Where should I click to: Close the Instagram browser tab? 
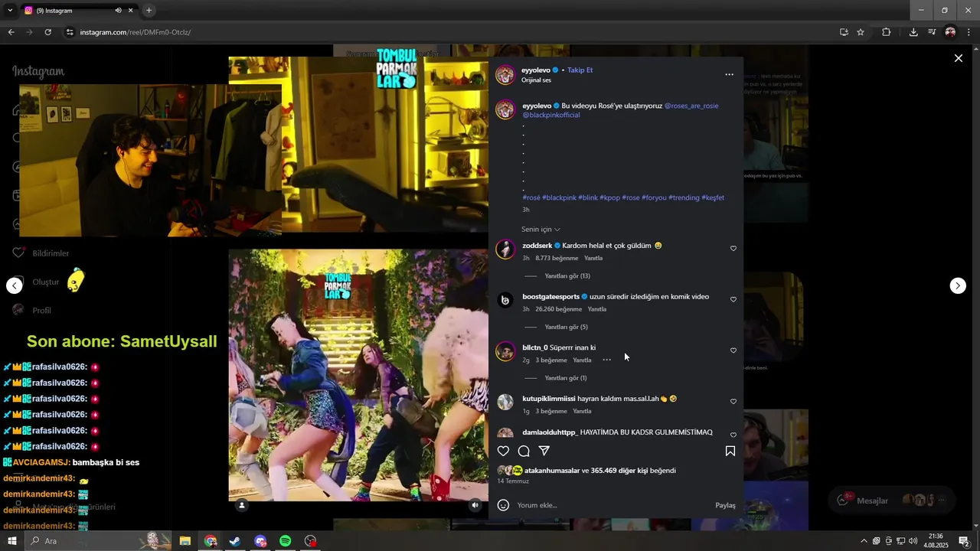[x=131, y=11]
